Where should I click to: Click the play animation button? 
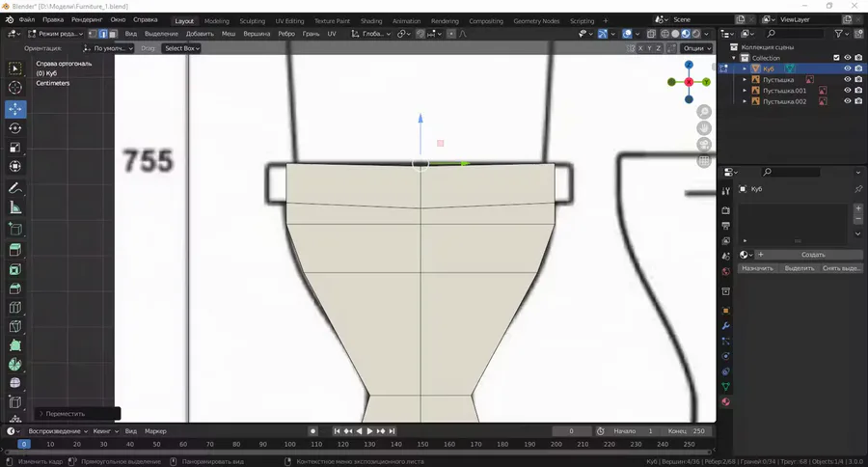tap(369, 431)
